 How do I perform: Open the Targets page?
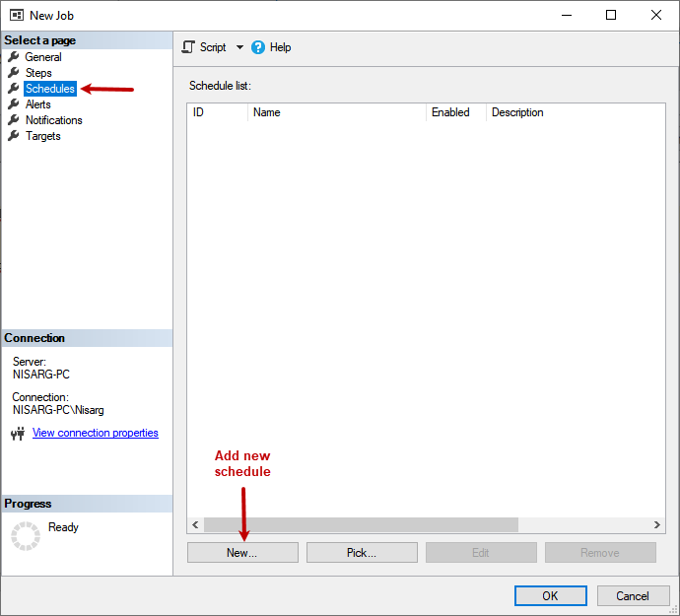[x=42, y=136]
